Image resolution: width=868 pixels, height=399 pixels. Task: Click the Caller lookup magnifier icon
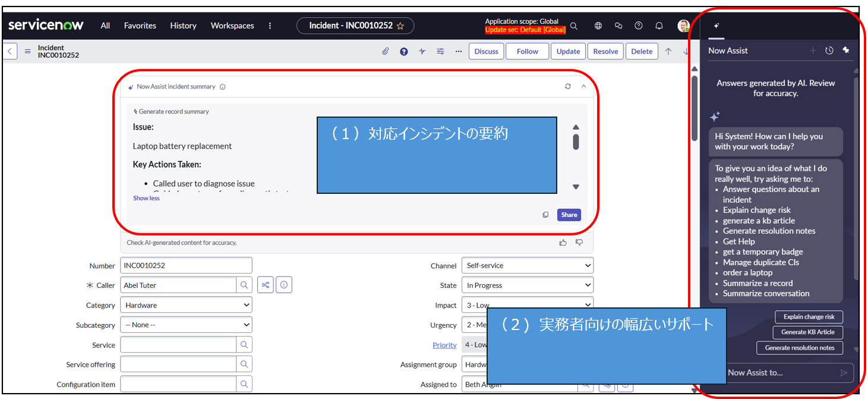tap(244, 285)
